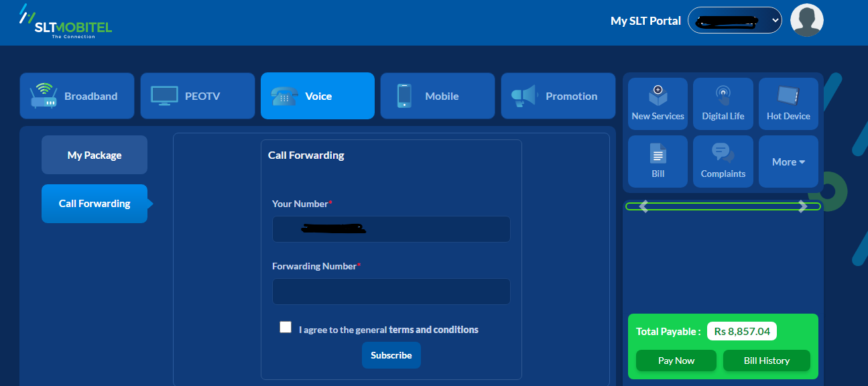This screenshot has height=386, width=868.
Task: Open the account selector dropdown
Action: coord(735,21)
